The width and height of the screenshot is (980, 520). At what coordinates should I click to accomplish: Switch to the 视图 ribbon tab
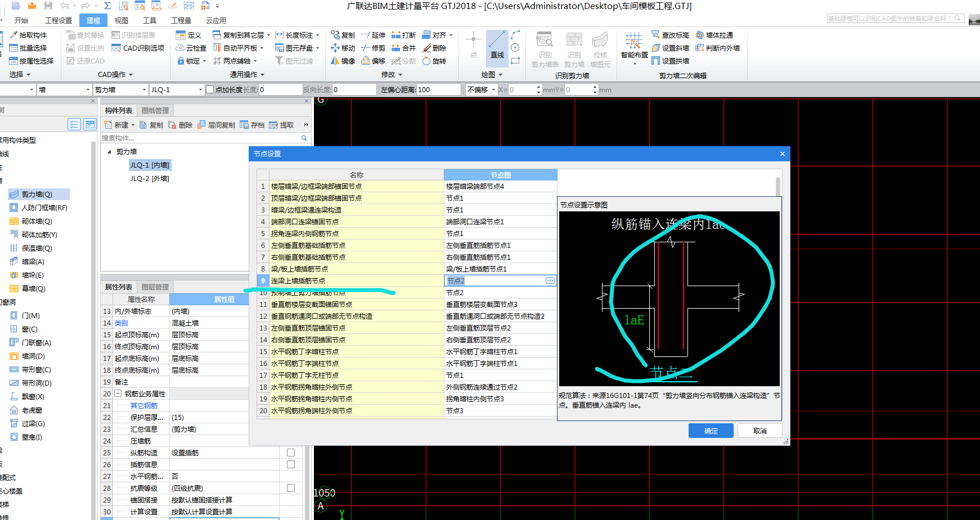coord(122,20)
